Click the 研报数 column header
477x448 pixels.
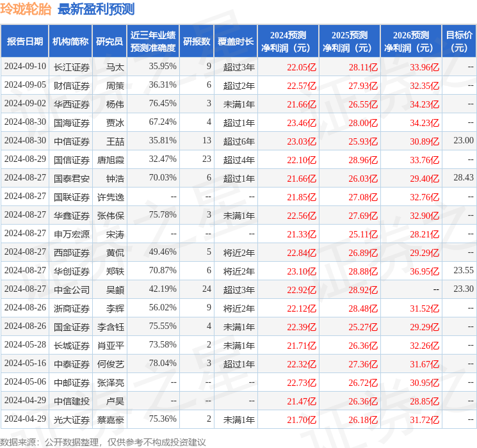point(197,42)
